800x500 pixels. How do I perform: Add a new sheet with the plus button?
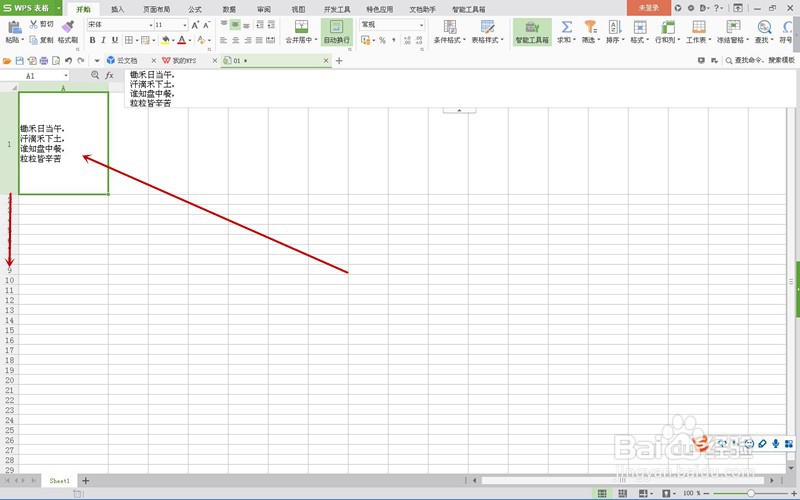click(86, 481)
